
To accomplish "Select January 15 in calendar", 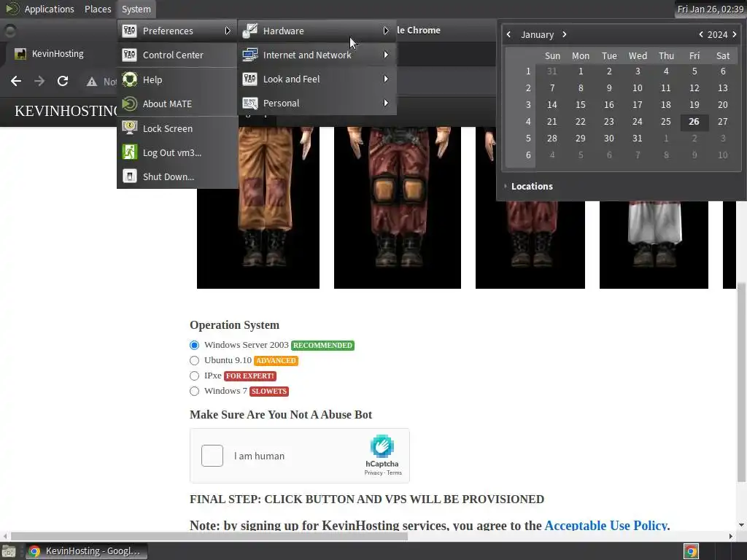I will click(580, 105).
